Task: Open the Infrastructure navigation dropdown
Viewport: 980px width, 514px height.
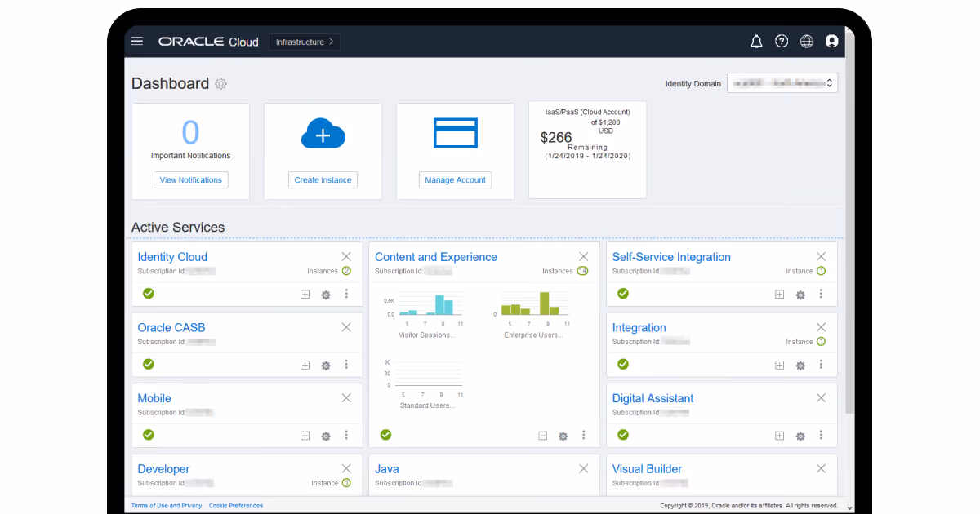Action: coord(305,42)
